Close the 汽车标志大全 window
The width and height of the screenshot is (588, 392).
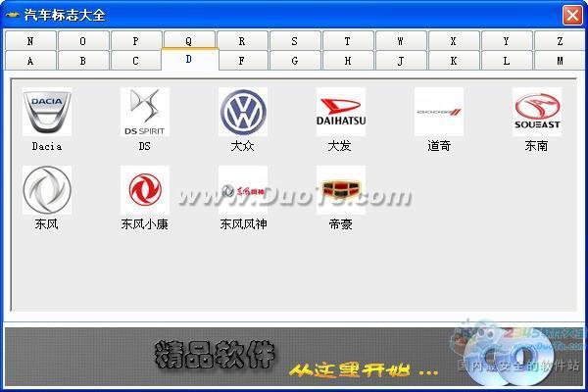click(572, 16)
